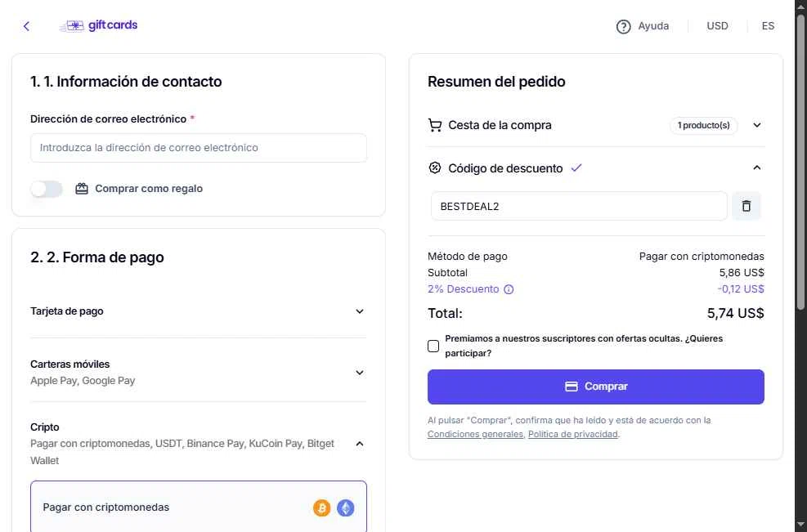Click the Total 5,74 US$ amount
807x532 pixels.
(735, 313)
